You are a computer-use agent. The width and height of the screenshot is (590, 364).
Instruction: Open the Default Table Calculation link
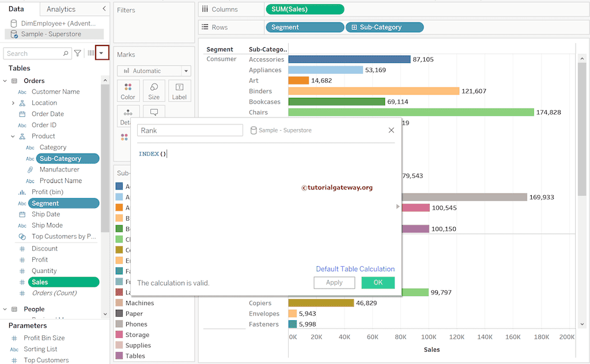point(355,268)
